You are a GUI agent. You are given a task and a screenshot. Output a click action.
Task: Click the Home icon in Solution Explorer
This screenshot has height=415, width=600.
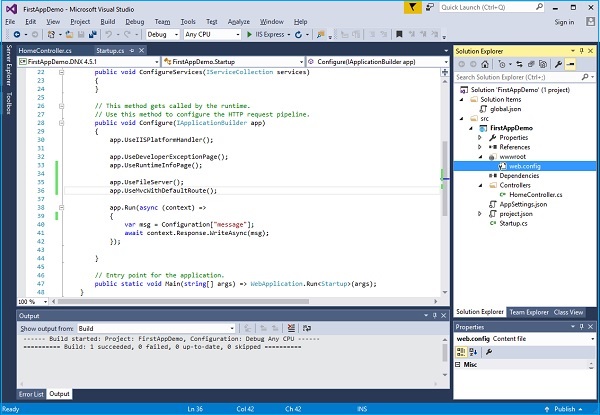click(x=487, y=62)
